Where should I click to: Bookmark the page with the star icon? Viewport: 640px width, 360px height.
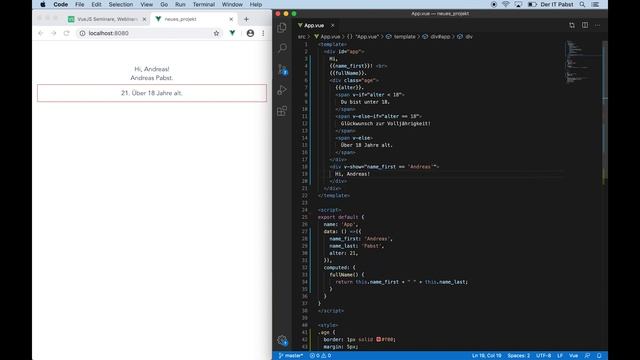point(216,33)
